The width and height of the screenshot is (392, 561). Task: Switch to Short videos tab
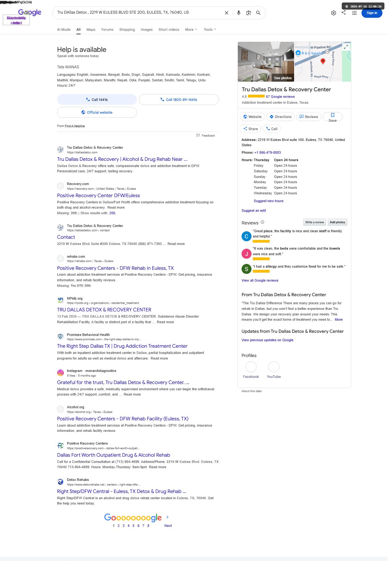coord(169,30)
